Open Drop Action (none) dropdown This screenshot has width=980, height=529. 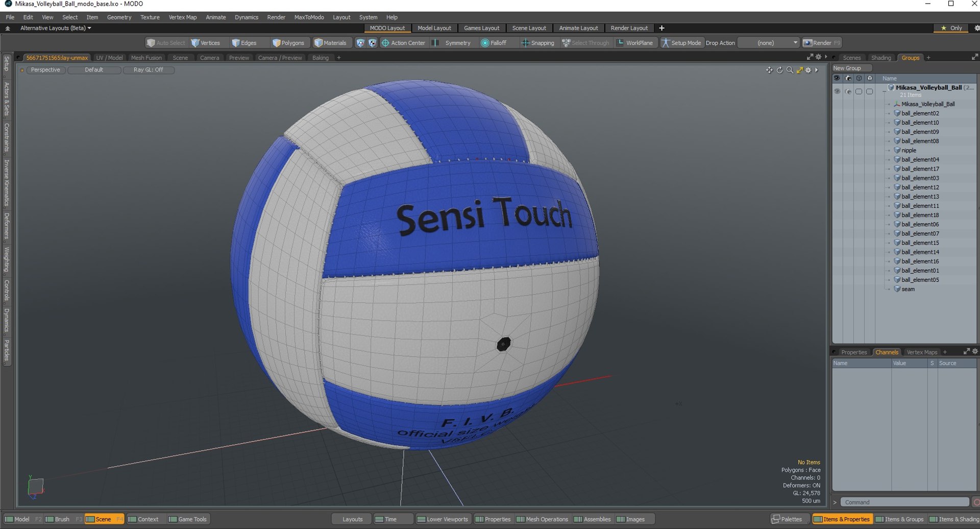point(768,43)
